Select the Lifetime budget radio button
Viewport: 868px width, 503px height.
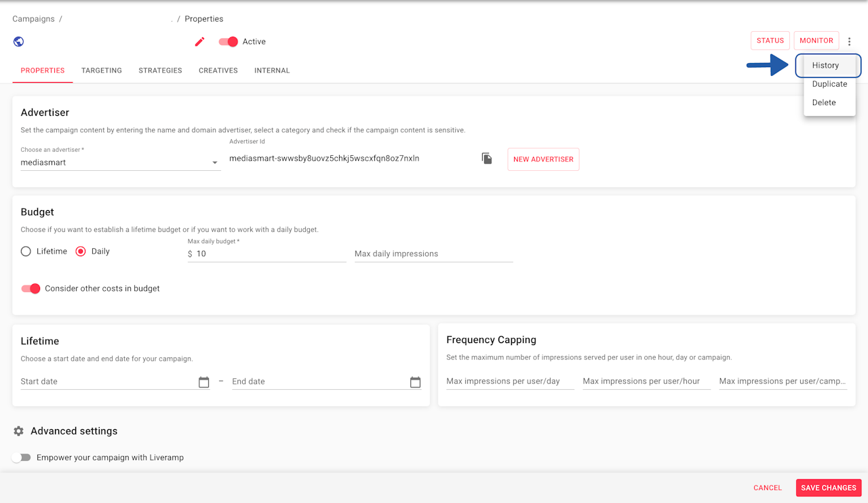pyautogui.click(x=26, y=251)
